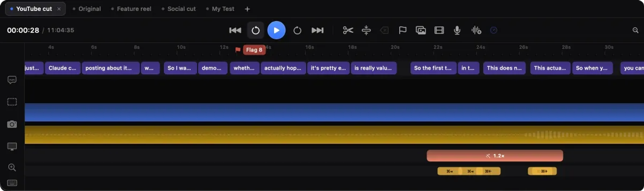Select the 'is really valu...' caption clip
The height and width of the screenshot is (191, 644).
(374, 68)
